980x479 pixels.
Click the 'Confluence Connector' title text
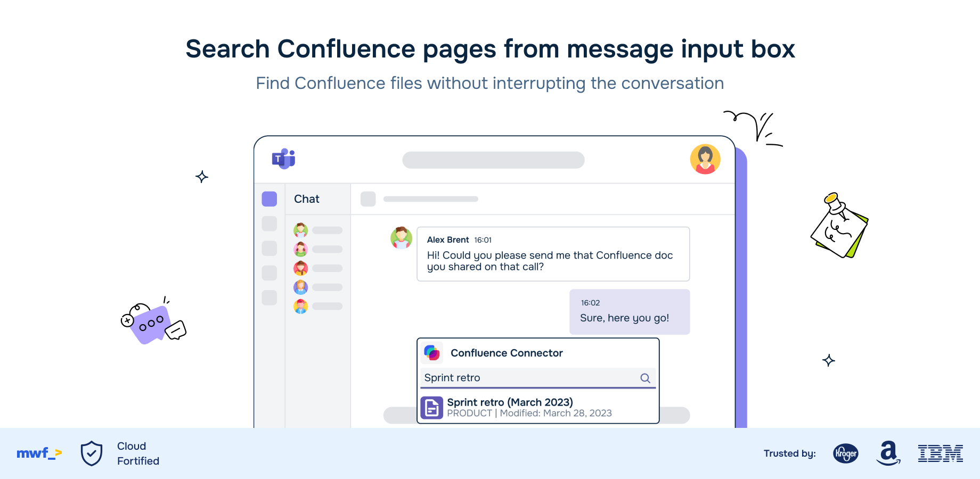pyautogui.click(x=507, y=353)
